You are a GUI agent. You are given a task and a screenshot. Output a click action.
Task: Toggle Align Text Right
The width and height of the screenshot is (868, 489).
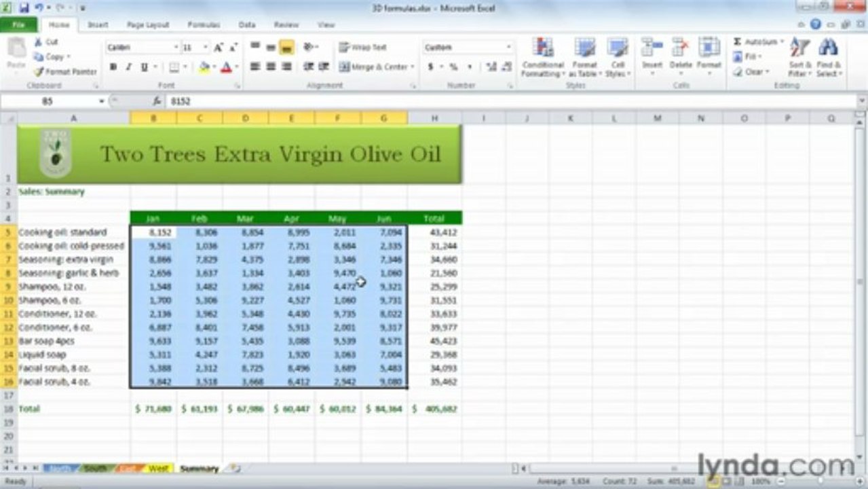click(286, 67)
